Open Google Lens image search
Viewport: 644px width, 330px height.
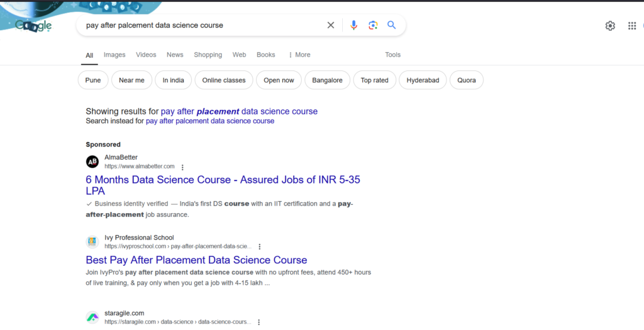(373, 25)
